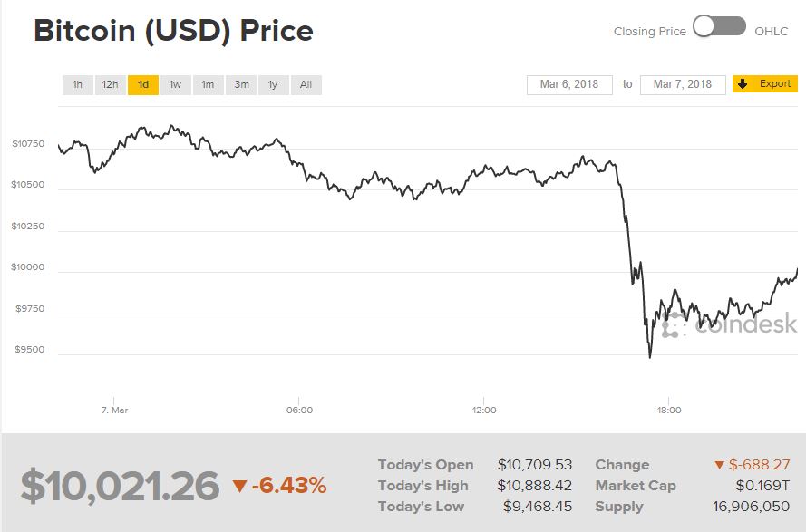
Task: Click the red change arrow beside $-688.27
Action: 720,465
